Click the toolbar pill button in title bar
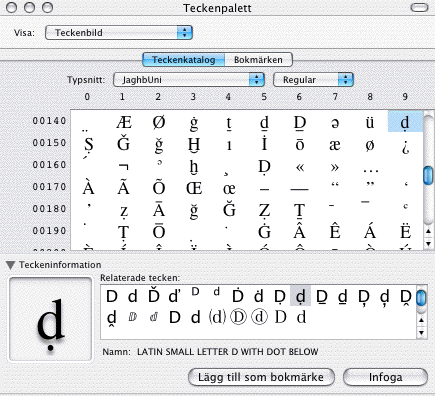The height and width of the screenshot is (396, 435). tap(419, 8)
